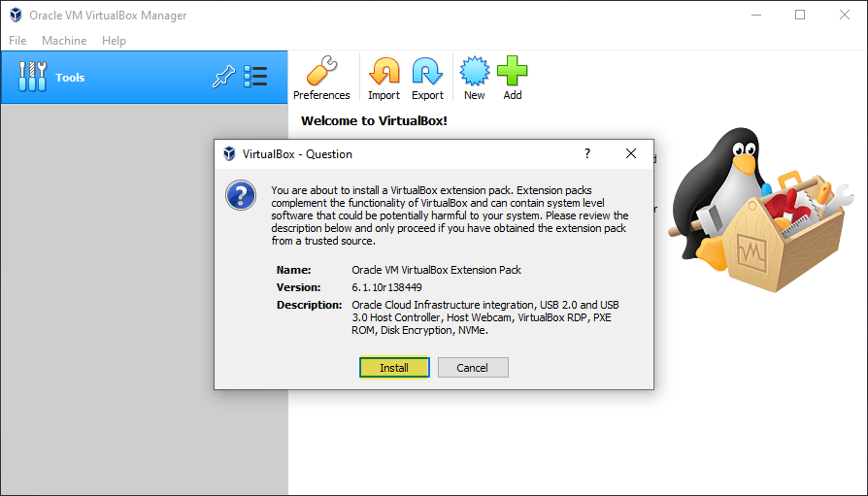Maximize the VirtualBox Manager window
868x496 pixels.
click(x=800, y=15)
